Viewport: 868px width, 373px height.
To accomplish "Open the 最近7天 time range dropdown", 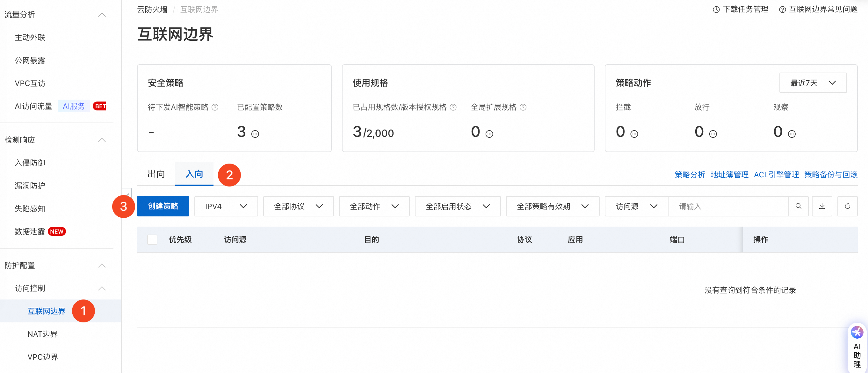I will click(x=813, y=83).
